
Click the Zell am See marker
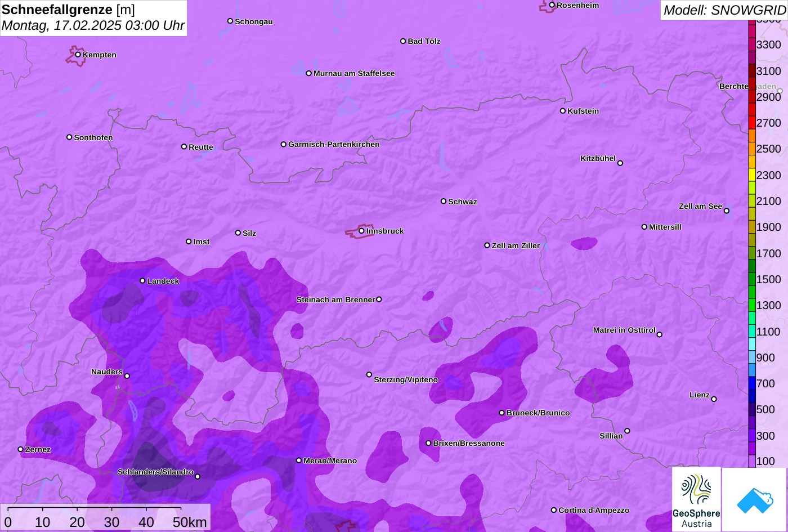click(x=727, y=211)
